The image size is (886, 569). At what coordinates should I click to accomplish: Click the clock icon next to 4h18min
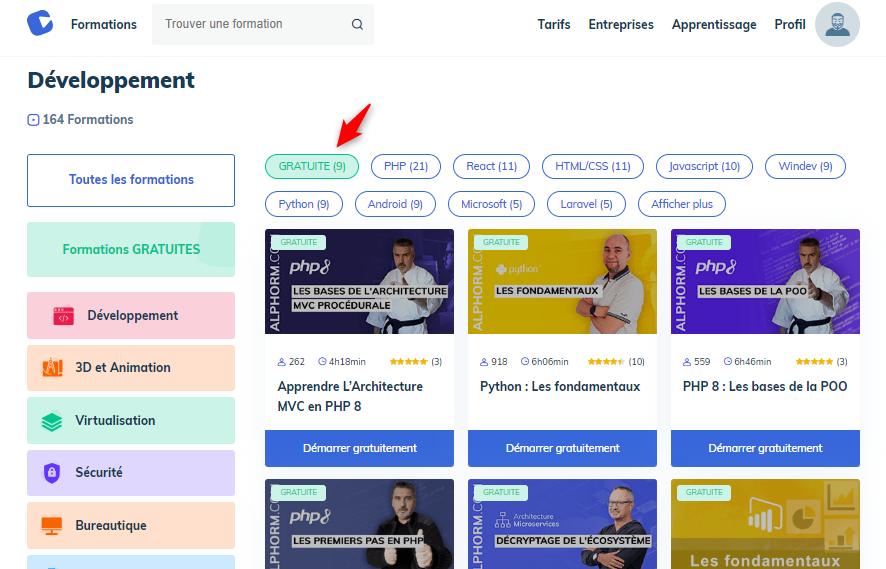click(322, 362)
